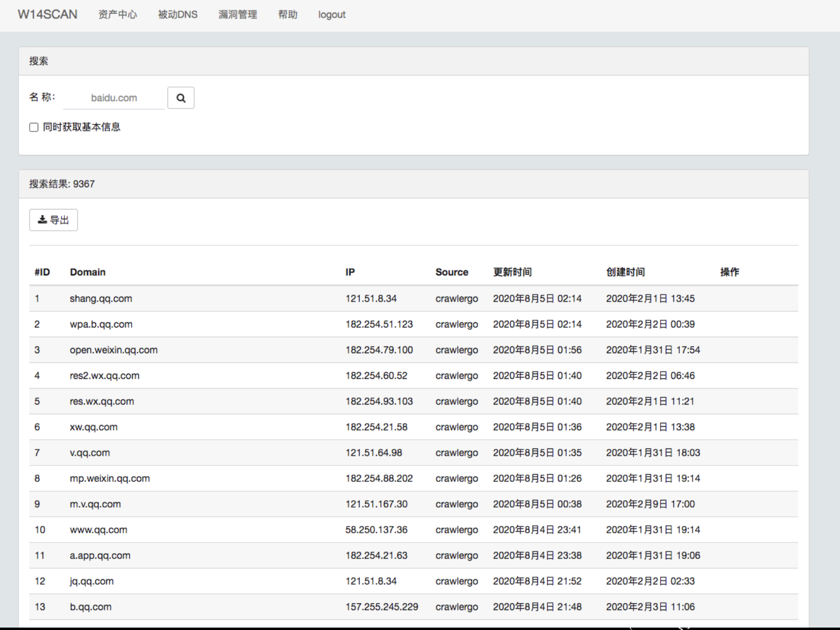840x630 pixels.
Task: Click the #ID column header
Action: pos(42,272)
